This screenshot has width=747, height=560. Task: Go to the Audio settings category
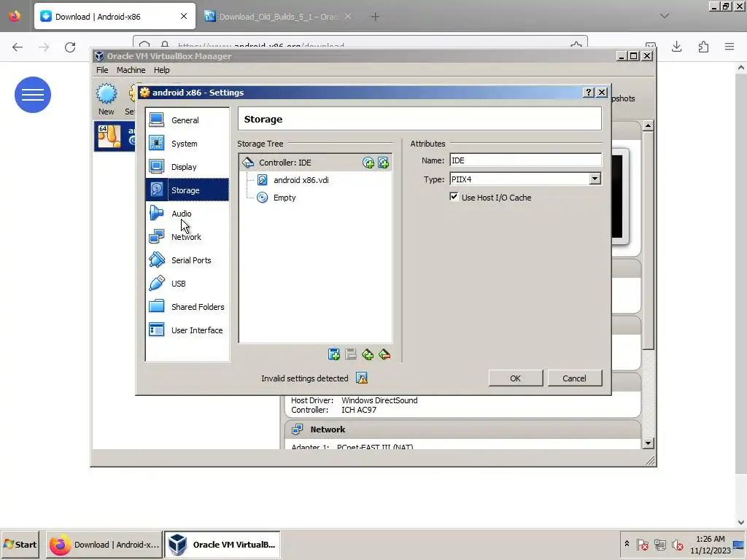tap(187, 214)
